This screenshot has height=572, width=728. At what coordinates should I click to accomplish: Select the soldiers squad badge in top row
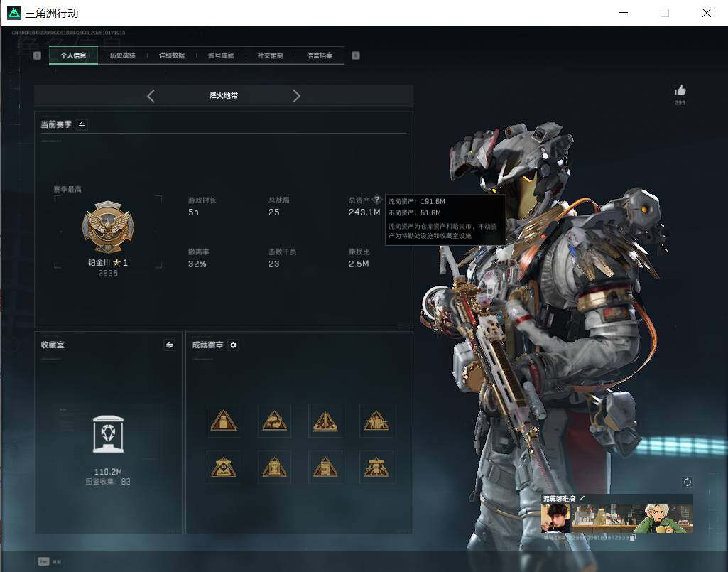(x=376, y=421)
